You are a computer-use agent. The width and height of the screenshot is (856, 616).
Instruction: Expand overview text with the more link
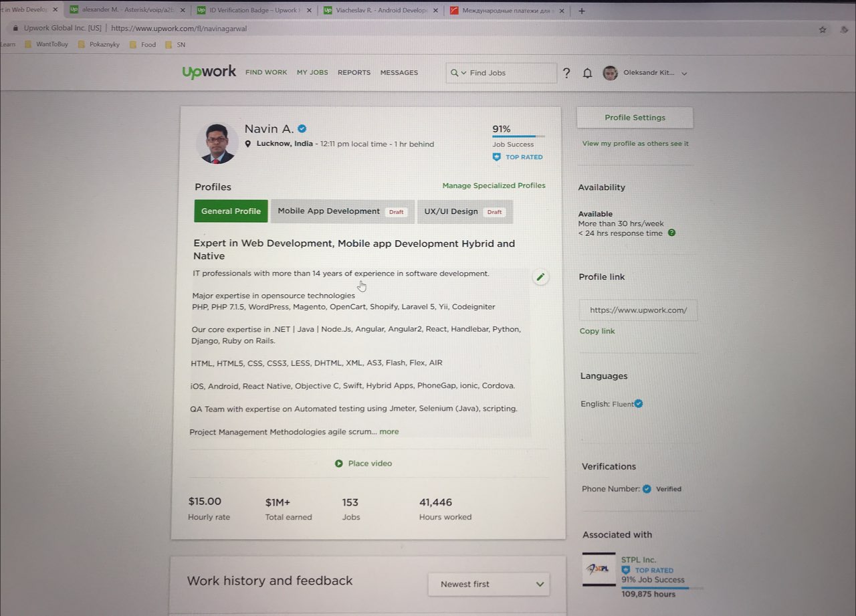[389, 431]
